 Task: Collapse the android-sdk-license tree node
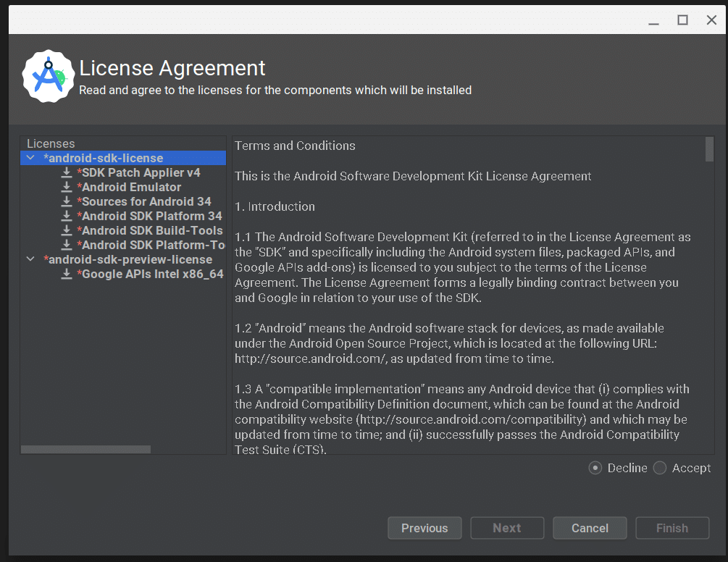click(30, 158)
